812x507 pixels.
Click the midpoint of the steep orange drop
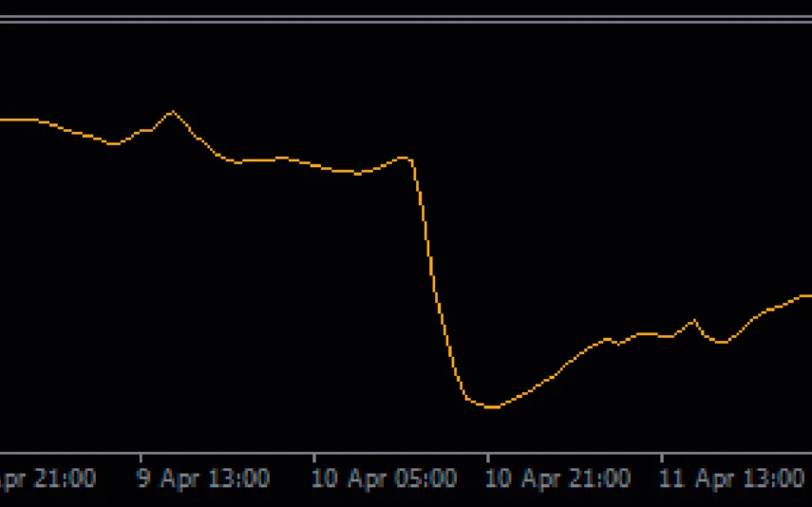click(x=435, y=285)
